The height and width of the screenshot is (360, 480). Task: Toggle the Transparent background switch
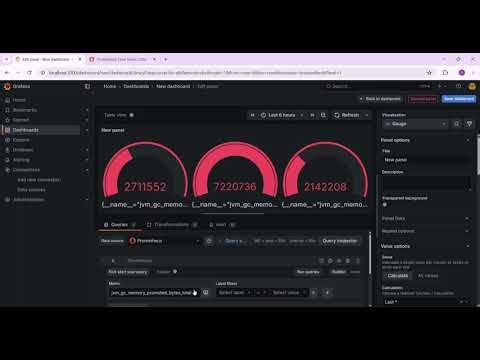(x=385, y=205)
